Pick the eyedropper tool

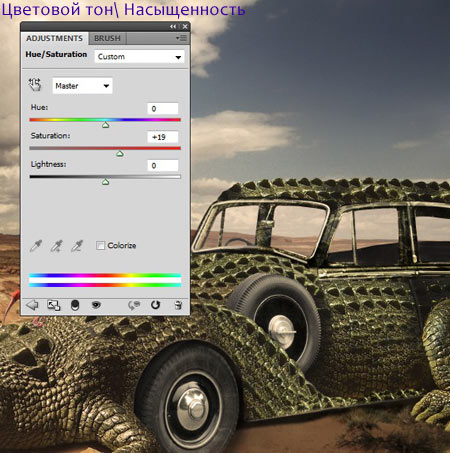pyautogui.click(x=36, y=246)
